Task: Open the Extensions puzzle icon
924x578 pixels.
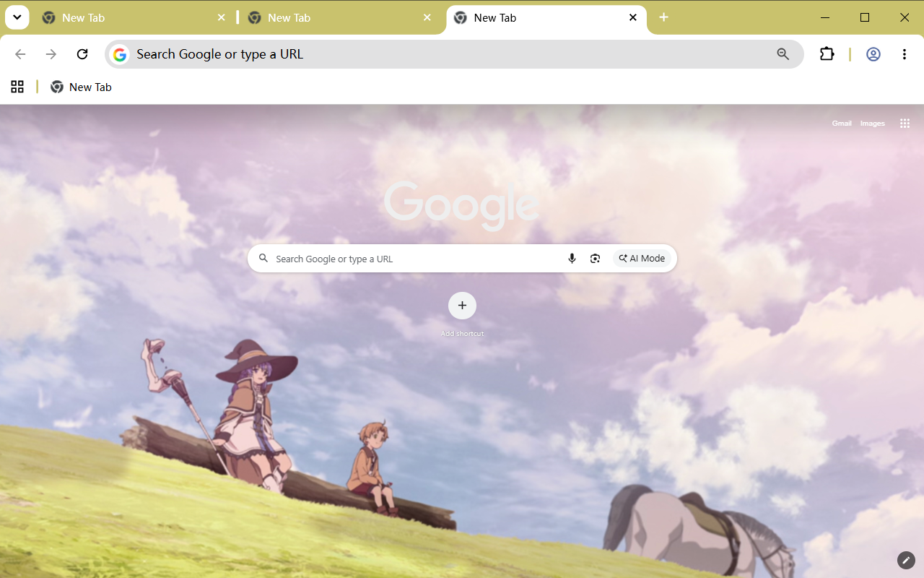Action: pyautogui.click(x=827, y=54)
